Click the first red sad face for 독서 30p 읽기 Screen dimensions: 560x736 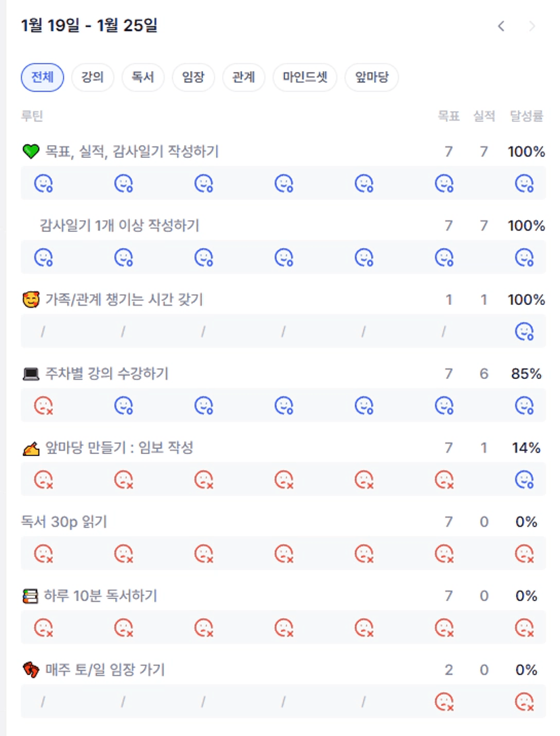pyautogui.click(x=44, y=554)
